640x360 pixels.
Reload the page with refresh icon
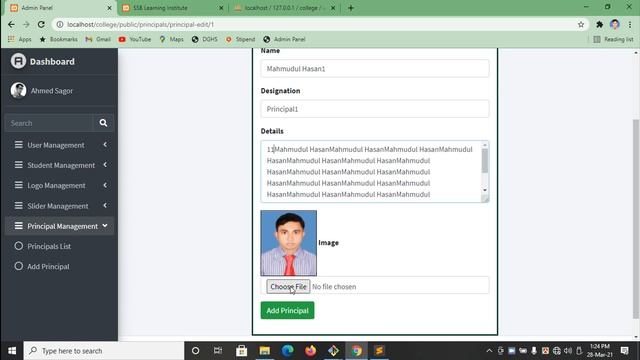(x=41, y=24)
